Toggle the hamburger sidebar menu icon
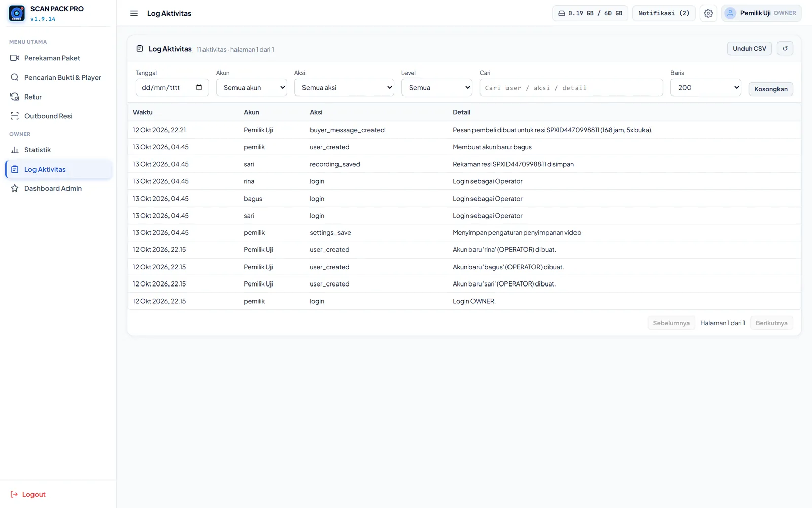Screen dimensions: 812x508 coord(134,13)
